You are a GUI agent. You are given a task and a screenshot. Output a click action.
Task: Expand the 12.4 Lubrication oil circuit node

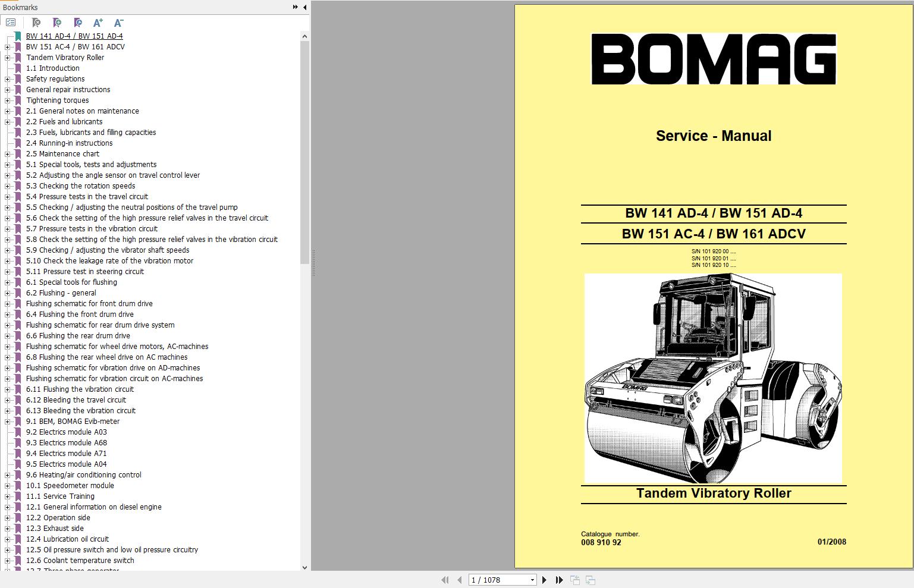tap(8, 539)
